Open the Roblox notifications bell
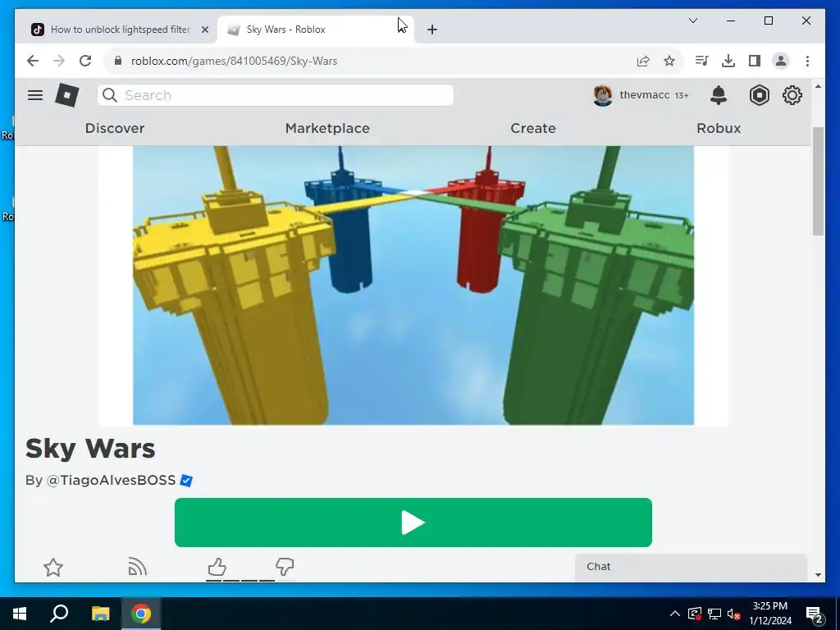Viewport: 840px width, 630px height. tap(719, 95)
